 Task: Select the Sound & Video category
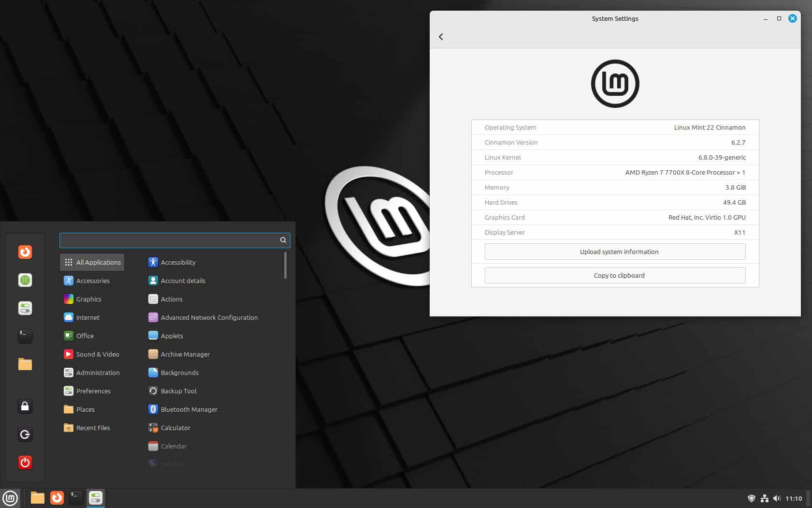(x=98, y=354)
